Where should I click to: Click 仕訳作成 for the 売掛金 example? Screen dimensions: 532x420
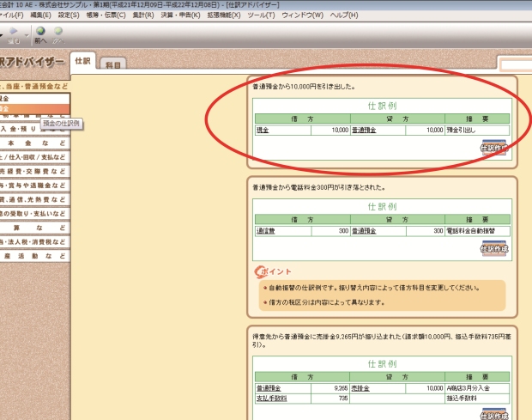pyautogui.click(x=494, y=414)
